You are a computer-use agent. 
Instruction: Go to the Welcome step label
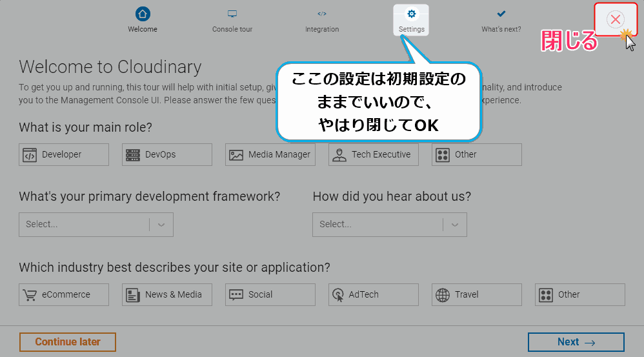143,29
